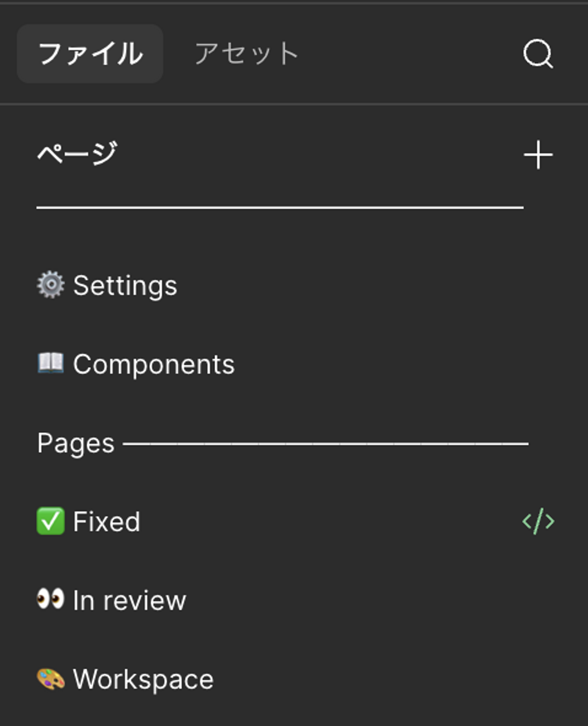Collapse the ページ section header
The image size is (588, 726).
tap(77, 154)
